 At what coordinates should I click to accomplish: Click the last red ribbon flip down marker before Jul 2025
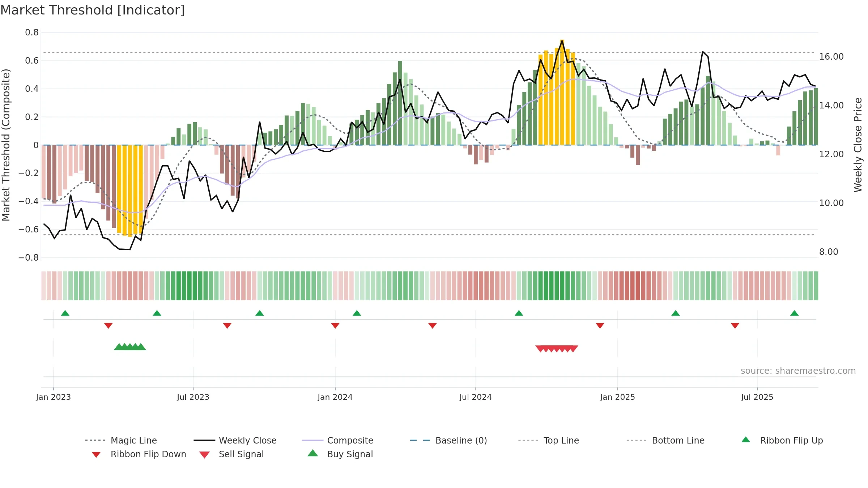click(735, 326)
